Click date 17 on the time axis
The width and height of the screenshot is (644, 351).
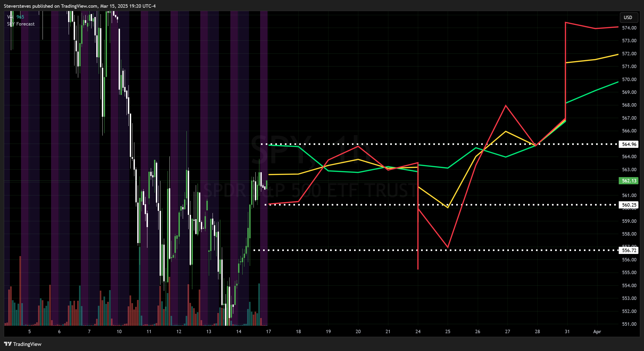click(269, 331)
